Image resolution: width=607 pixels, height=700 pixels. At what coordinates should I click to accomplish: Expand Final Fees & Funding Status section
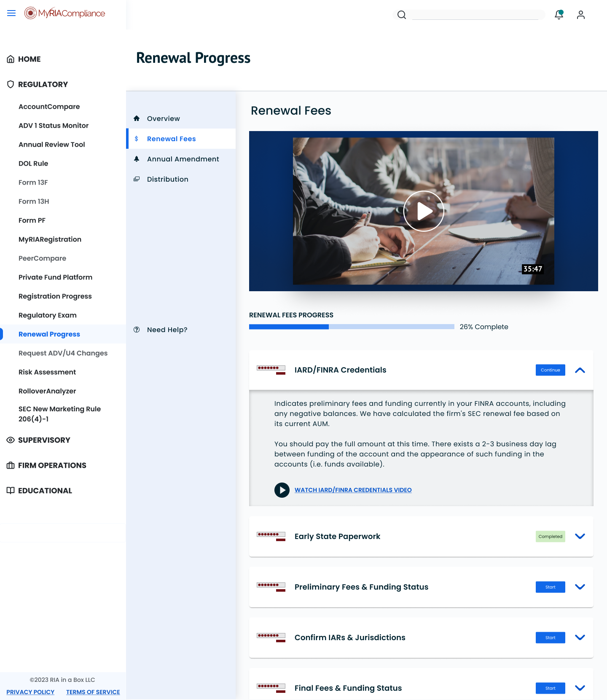click(580, 688)
